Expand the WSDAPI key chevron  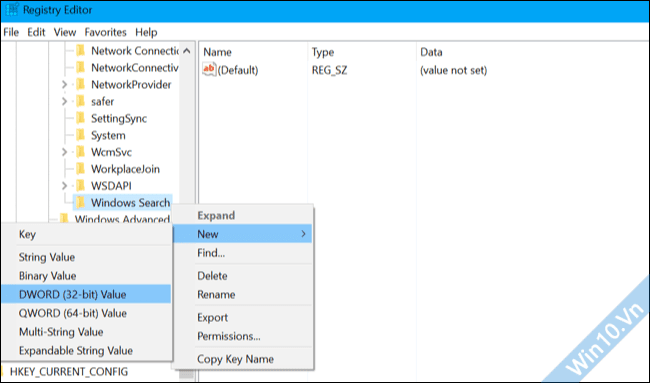tap(64, 186)
